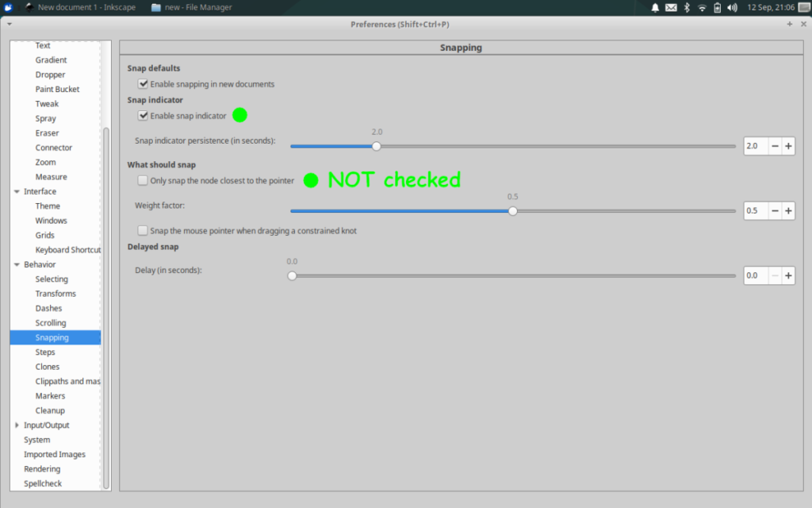The height and width of the screenshot is (508, 812).
Task: Select Transforms in the preferences list
Action: [56, 294]
